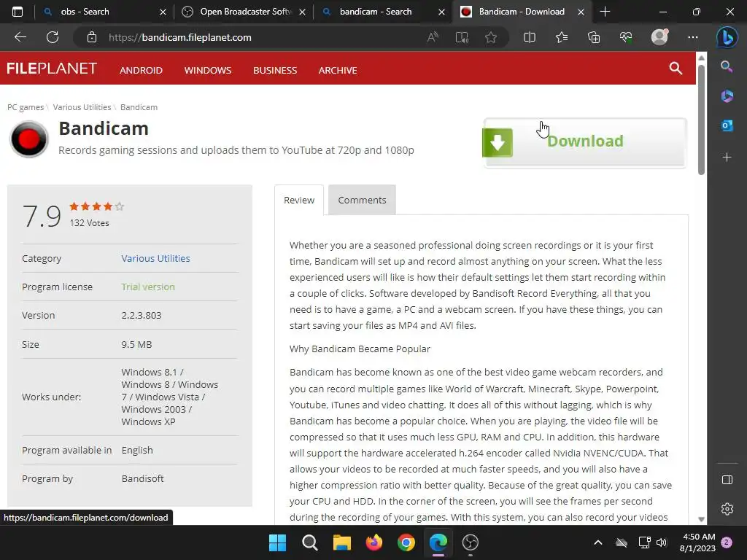Open a new browser tab
Image resolution: width=747 pixels, height=560 pixels.
(x=605, y=12)
